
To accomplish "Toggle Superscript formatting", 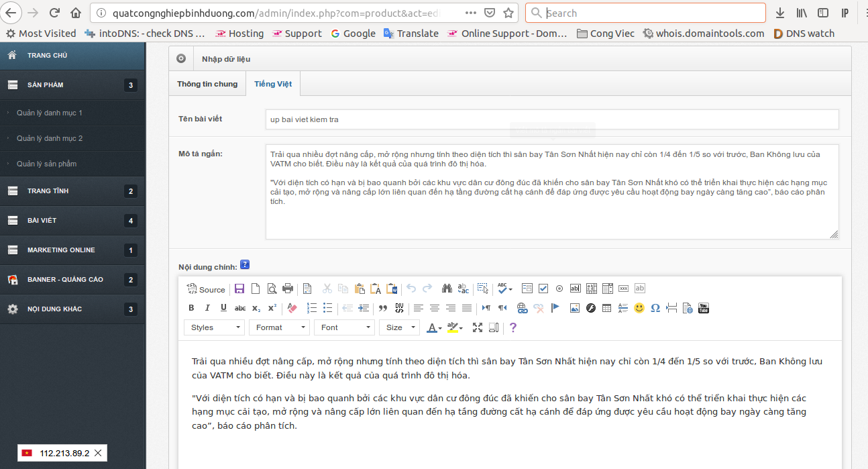I will (272, 308).
